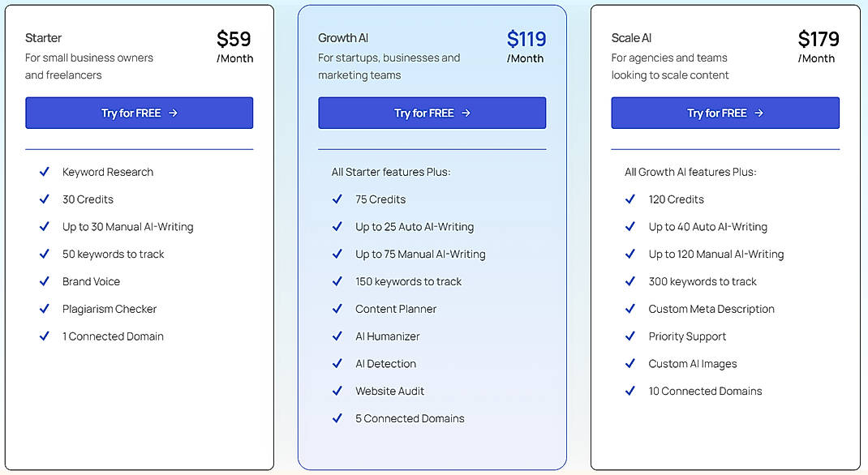Click Try for FREE under Scale AI
The width and height of the screenshot is (868, 475).
click(x=724, y=113)
